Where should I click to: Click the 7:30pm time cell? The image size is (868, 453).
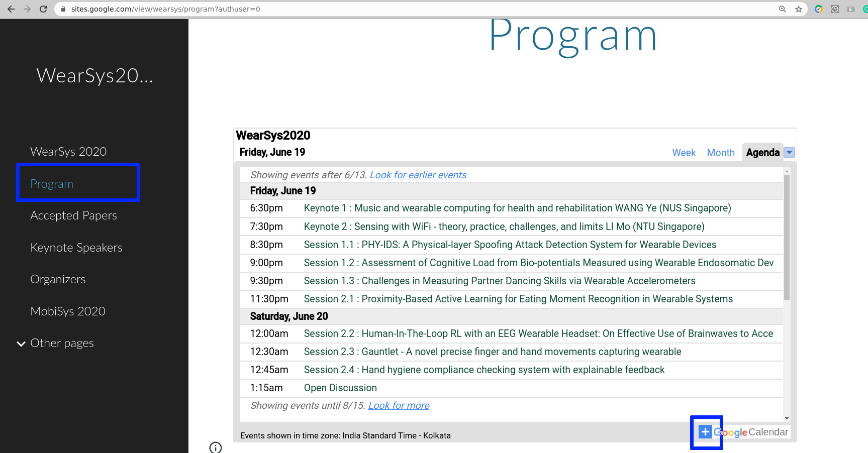[266, 226]
